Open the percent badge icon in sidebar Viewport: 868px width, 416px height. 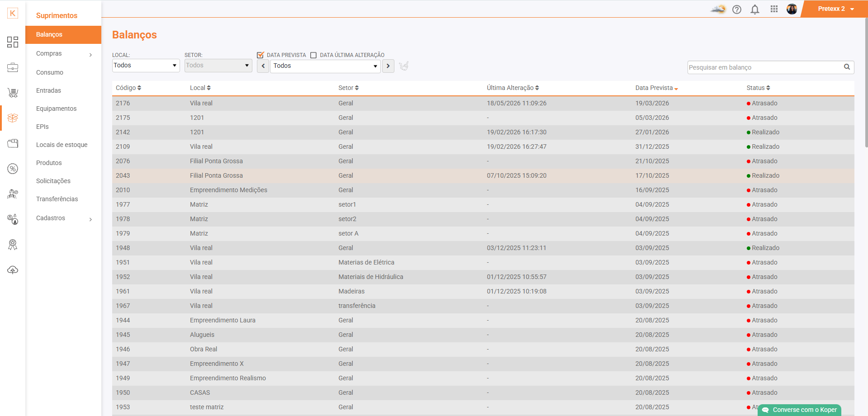click(13, 169)
